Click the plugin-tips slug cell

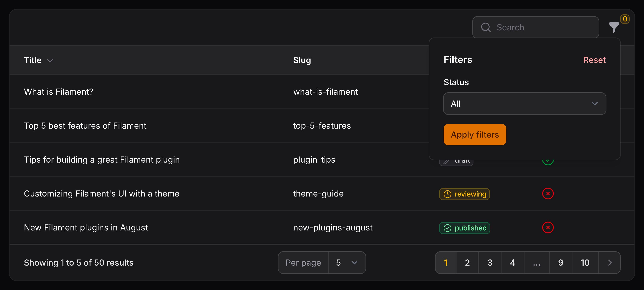click(314, 160)
